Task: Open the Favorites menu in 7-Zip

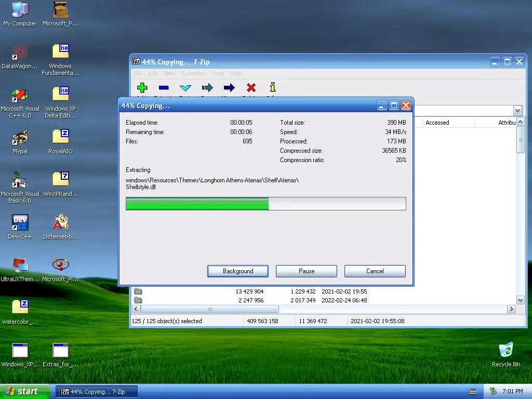Action: pos(193,73)
